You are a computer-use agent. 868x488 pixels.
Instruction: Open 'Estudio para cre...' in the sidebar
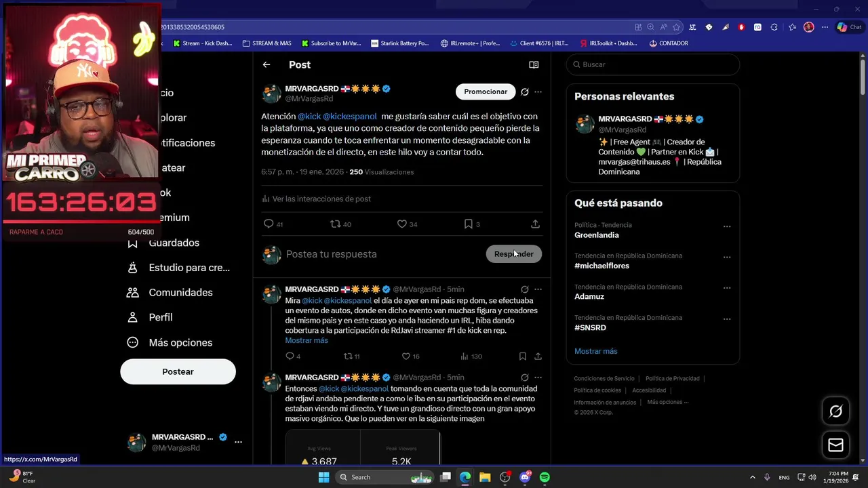tap(179, 268)
